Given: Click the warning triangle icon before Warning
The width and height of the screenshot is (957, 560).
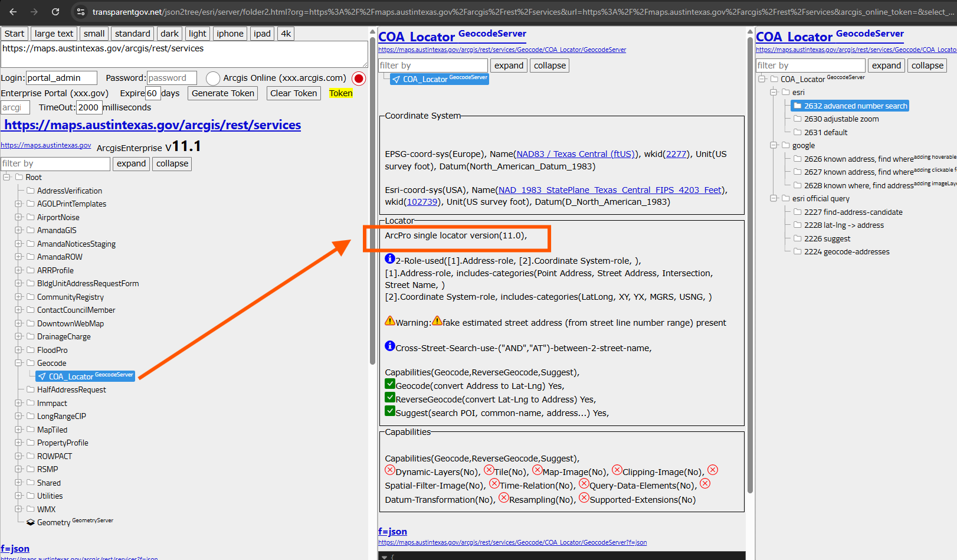Looking at the screenshot, I should 389,320.
